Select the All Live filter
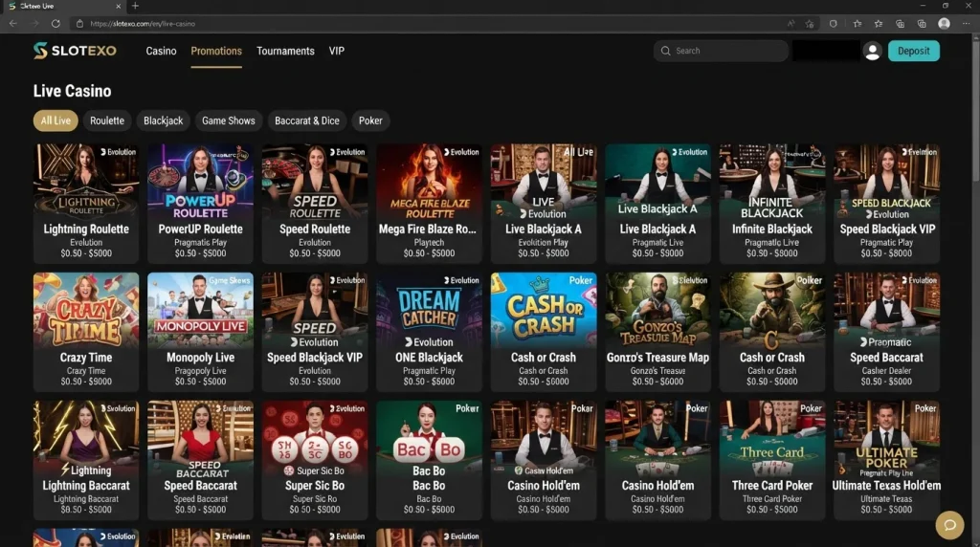This screenshot has width=980, height=547. pos(56,120)
